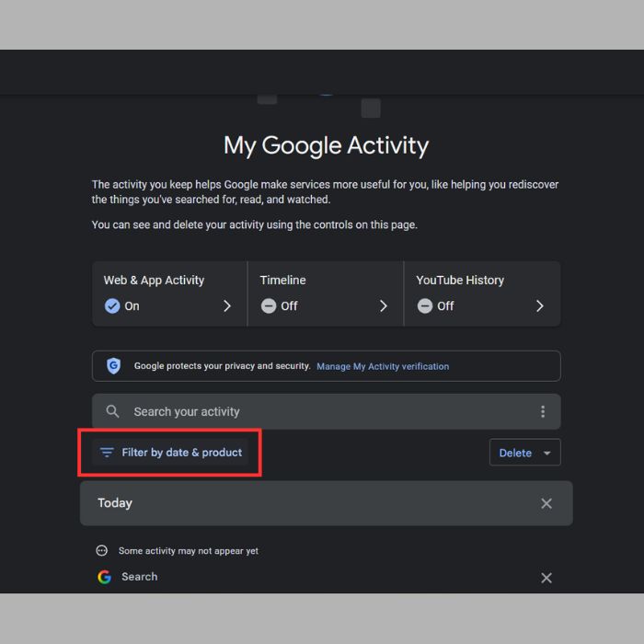This screenshot has height=644, width=644.
Task: Click the Search product label
Action: pyautogui.click(x=140, y=577)
